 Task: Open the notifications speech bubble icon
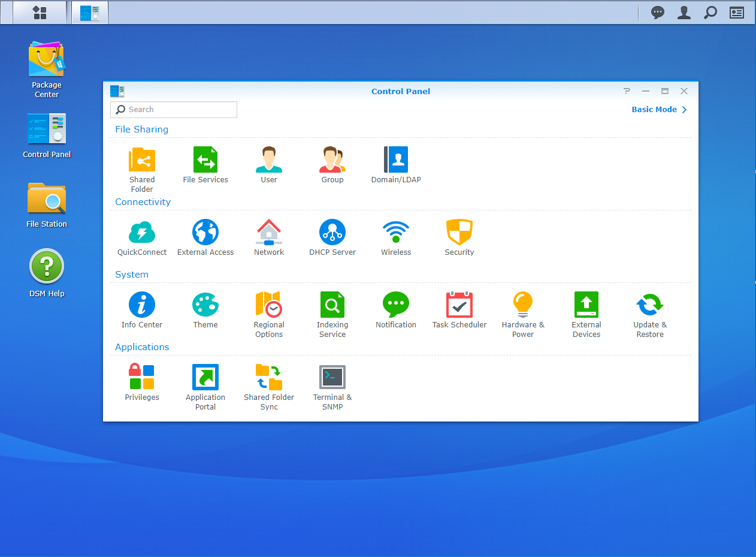658,13
